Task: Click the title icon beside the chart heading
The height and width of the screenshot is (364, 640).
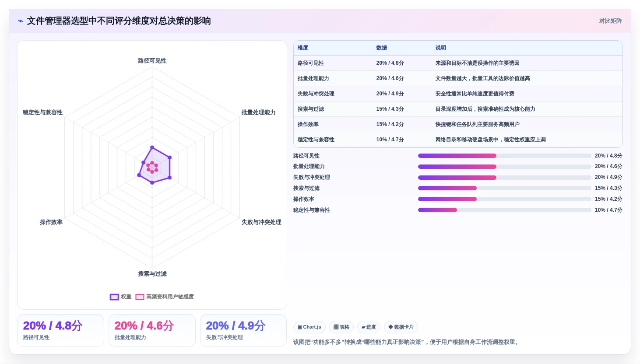Action: pos(20,21)
